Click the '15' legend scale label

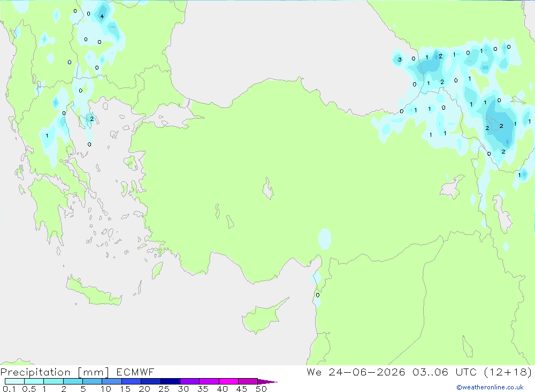[125, 389]
